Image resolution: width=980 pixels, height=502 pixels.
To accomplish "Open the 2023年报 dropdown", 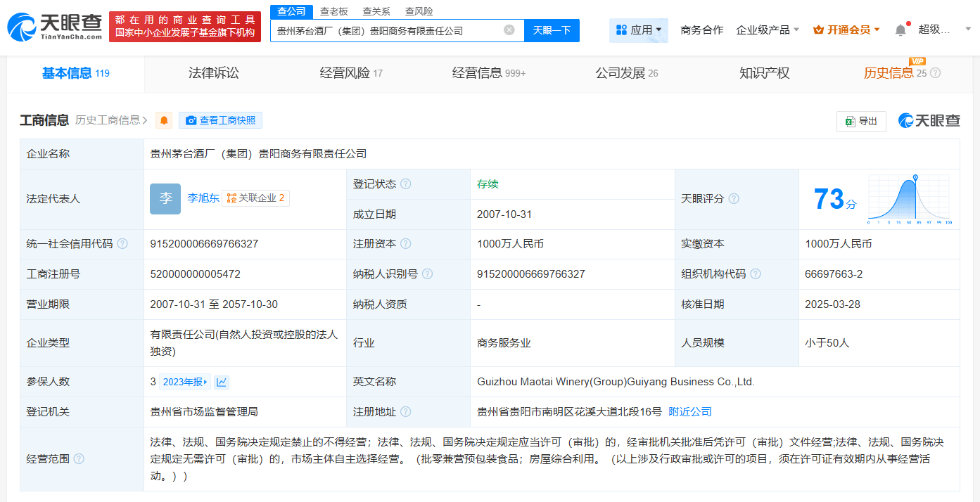I will click(x=185, y=382).
